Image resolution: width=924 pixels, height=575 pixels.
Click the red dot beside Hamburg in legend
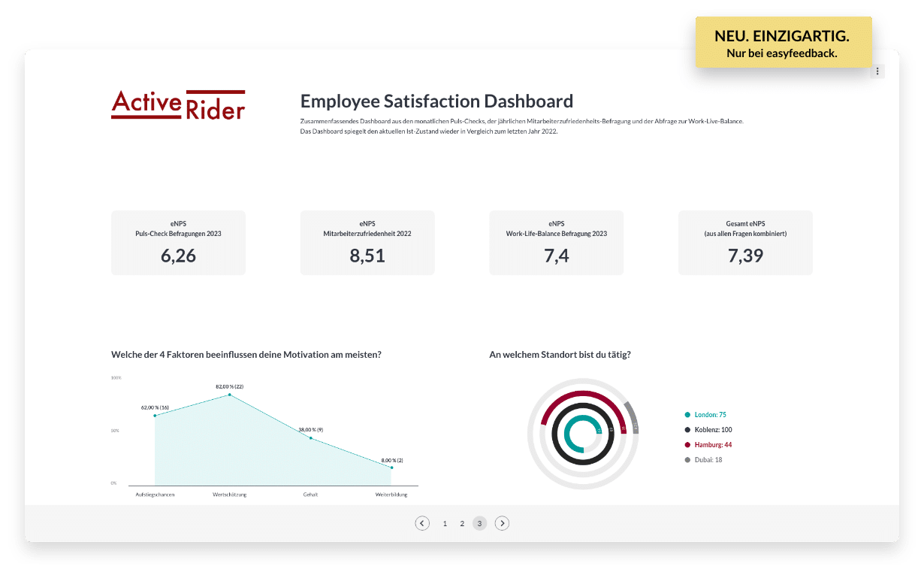[x=687, y=444]
